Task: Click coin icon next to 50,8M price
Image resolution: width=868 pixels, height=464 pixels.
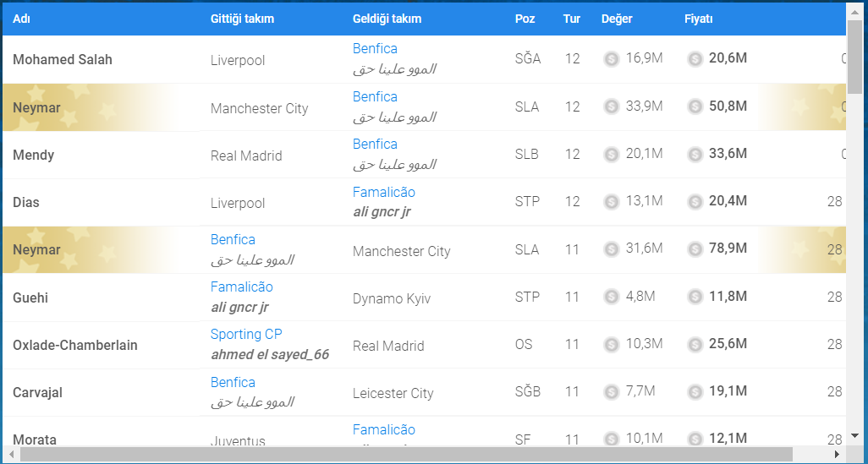Action: pos(695,106)
